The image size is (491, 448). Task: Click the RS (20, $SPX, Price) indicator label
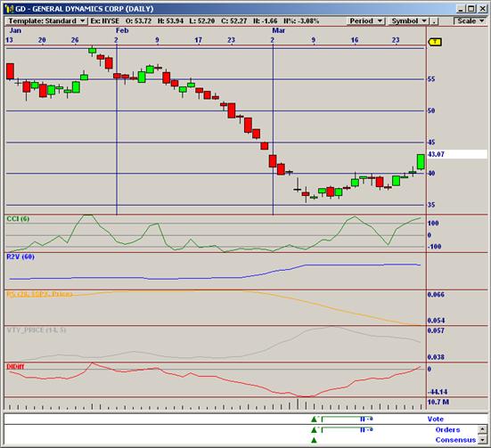[39, 294]
